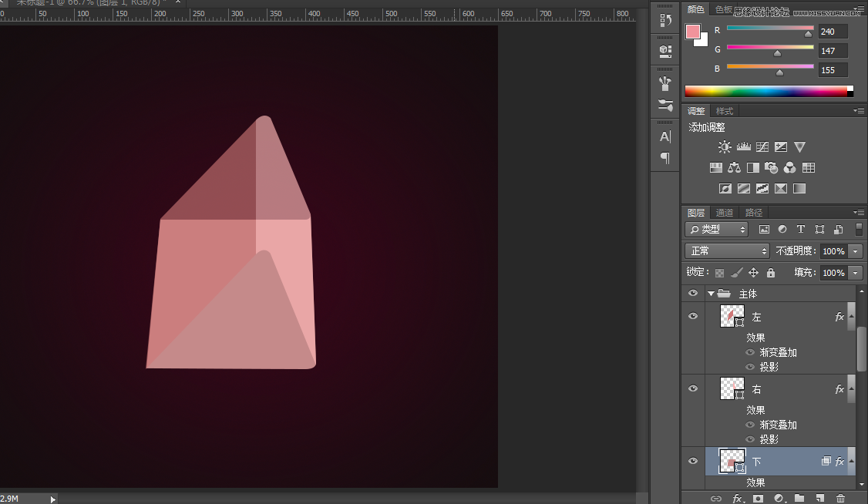Switch to the 样式 tab
This screenshot has height=504, width=868.
click(x=725, y=111)
